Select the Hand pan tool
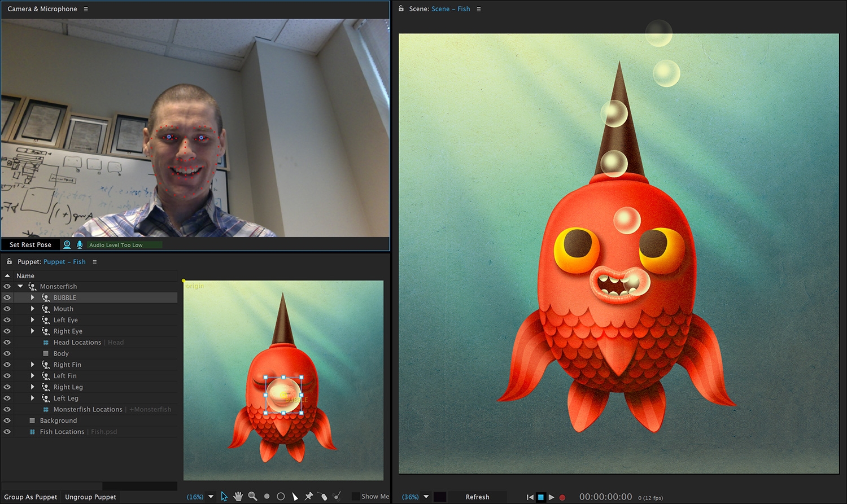The width and height of the screenshot is (847, 504). point(238,497)
